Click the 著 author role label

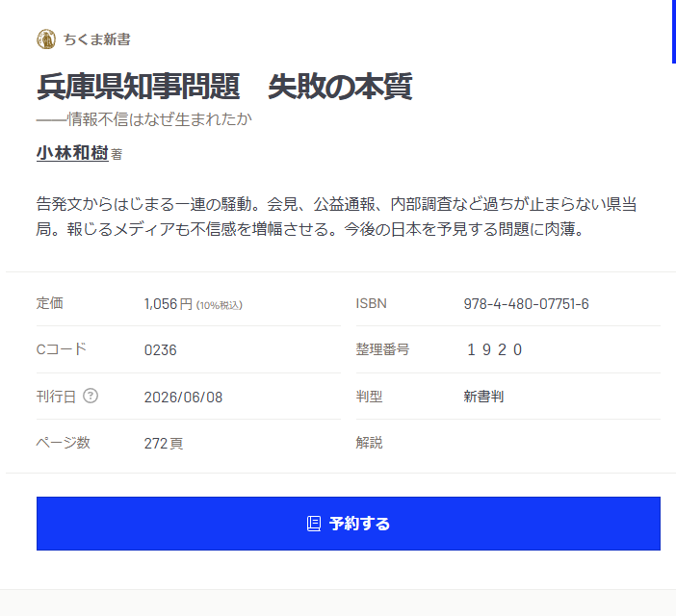(117, 154)
